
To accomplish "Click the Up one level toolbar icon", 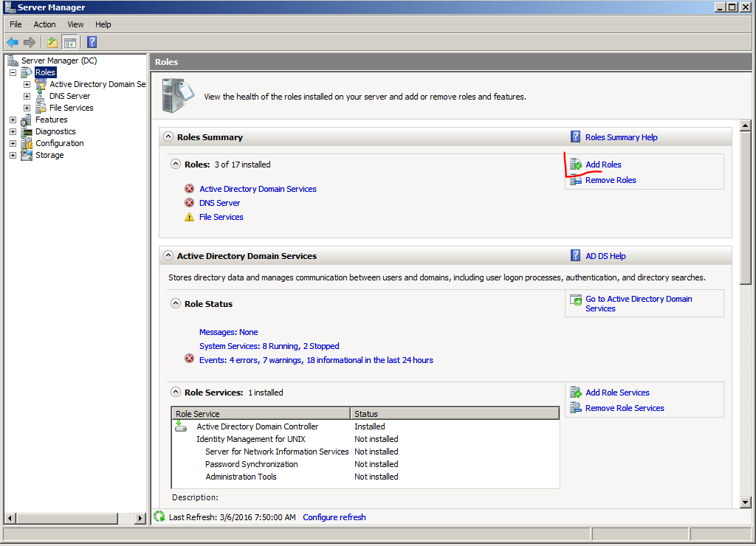I will (x=52, y=42).
